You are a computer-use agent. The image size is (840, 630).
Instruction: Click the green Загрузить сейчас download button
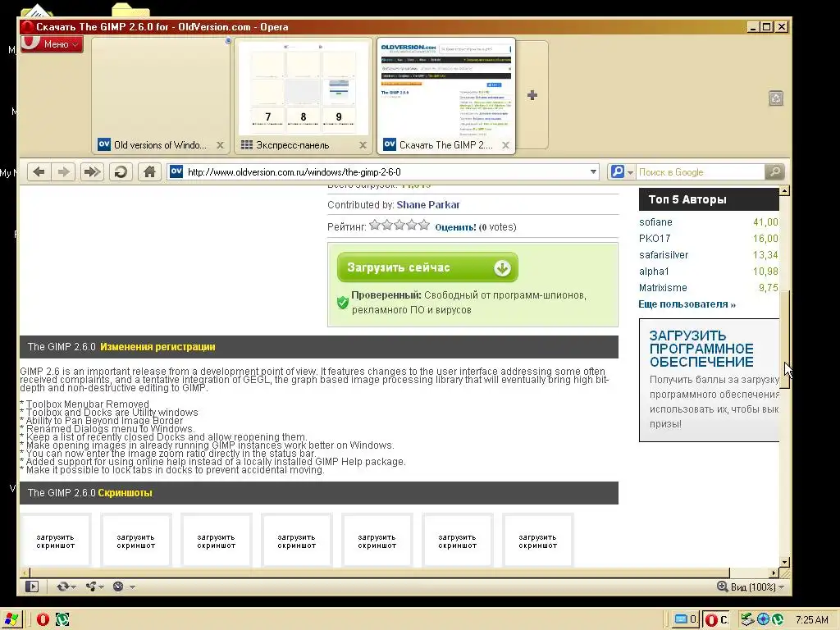point(427,267)
